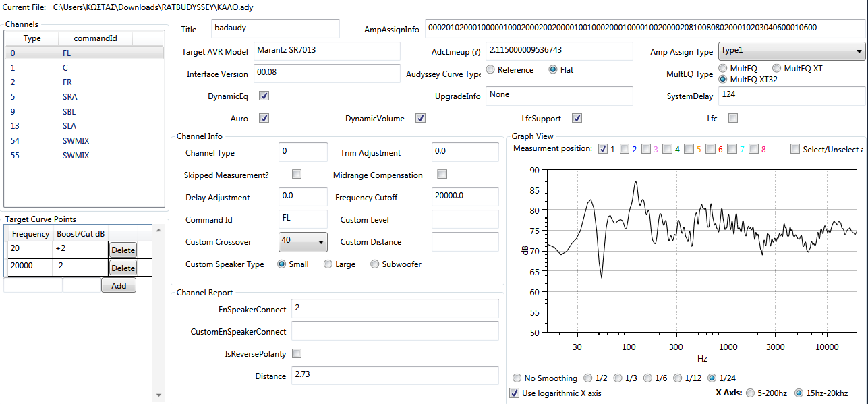Enable the DynamicEq checkbox
868x404 pixels.
point(264,96)
